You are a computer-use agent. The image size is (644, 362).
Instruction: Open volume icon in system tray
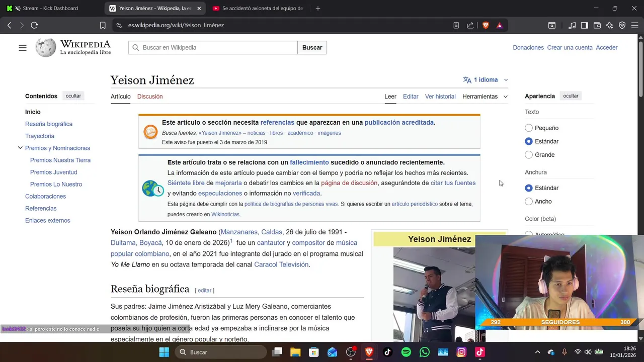click(588, 352)
